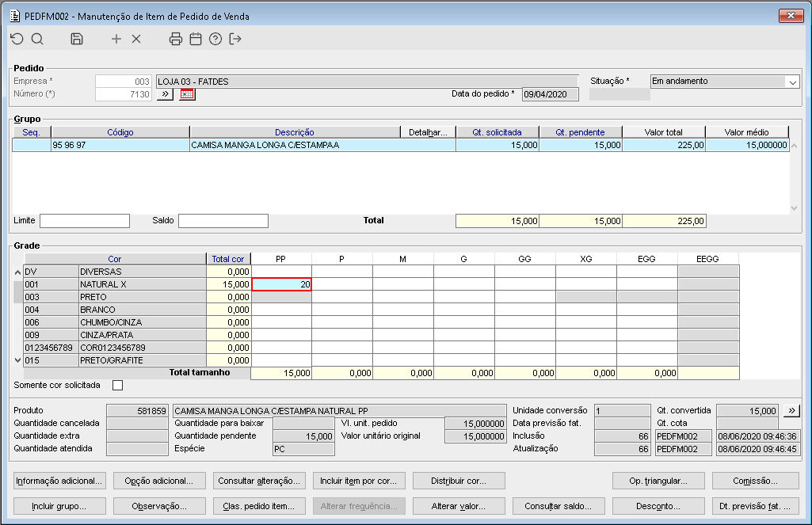This screenshot has height=525, width=812.
Task: Click the Espécie field showing PC
Action: click(304, 449)
